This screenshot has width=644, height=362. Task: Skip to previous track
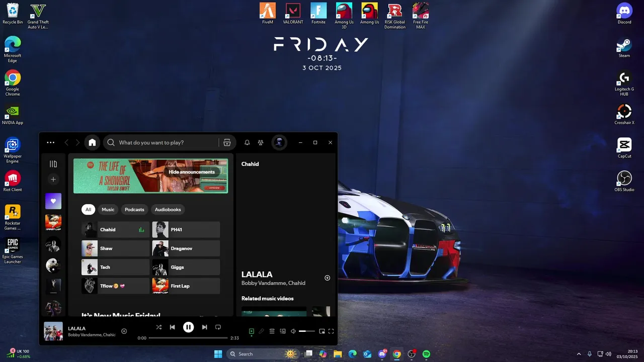[x=172, y=327]
